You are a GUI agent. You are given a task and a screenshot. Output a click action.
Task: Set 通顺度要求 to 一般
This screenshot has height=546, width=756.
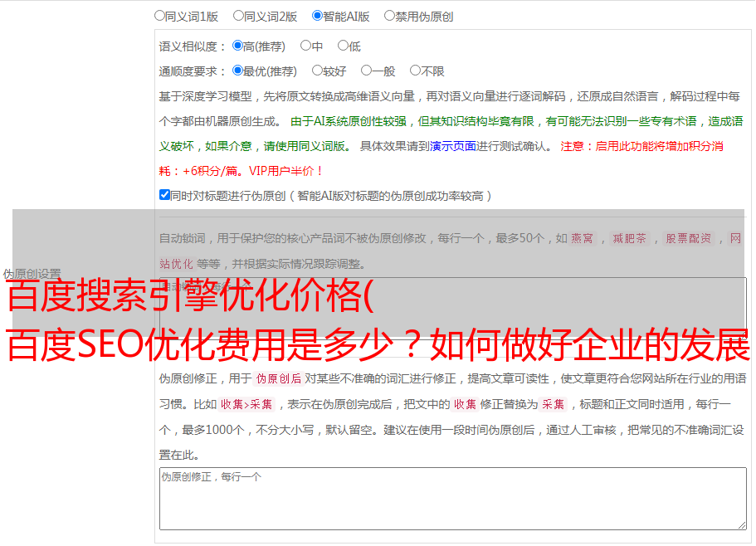pyautogui.click(x=367, y=71)
